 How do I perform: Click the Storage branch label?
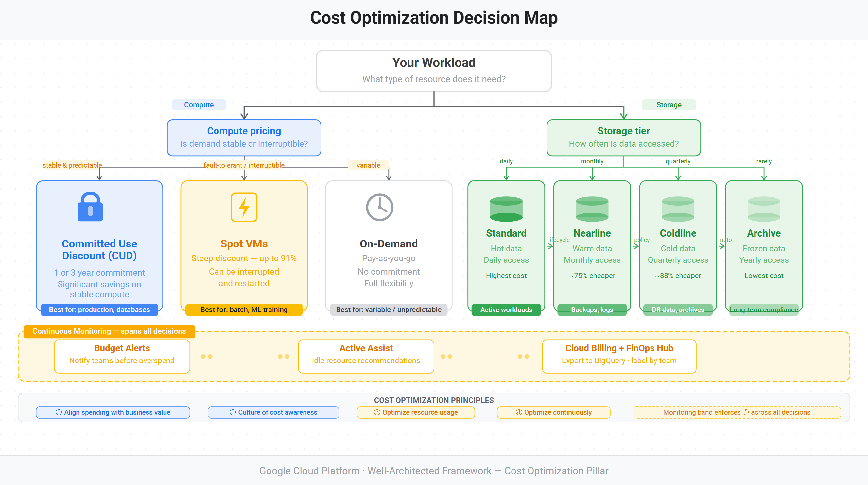[669, 105]
